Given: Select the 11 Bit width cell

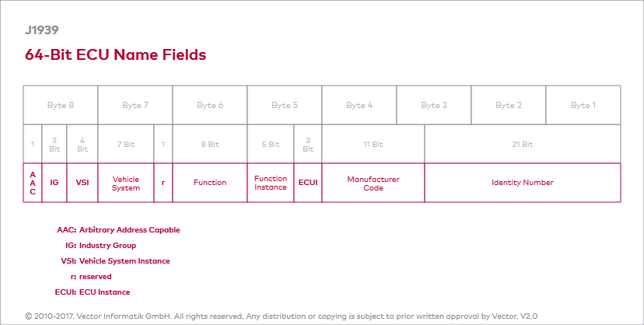Looking at the screenshot, I should (373, 144).
